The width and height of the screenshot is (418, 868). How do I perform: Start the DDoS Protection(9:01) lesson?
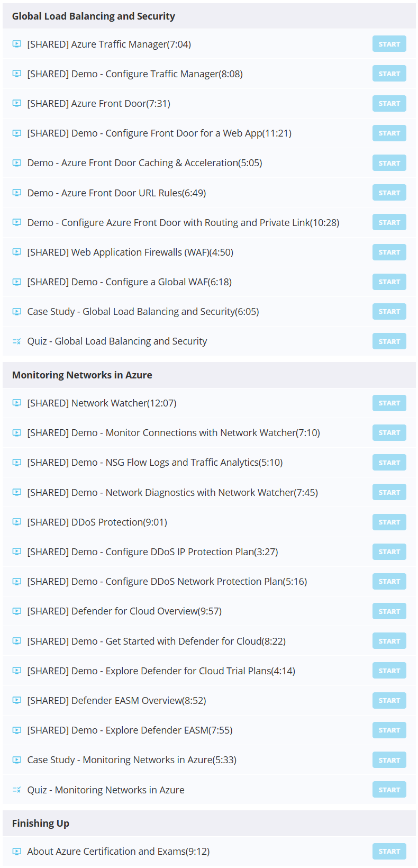click(389, 522)
